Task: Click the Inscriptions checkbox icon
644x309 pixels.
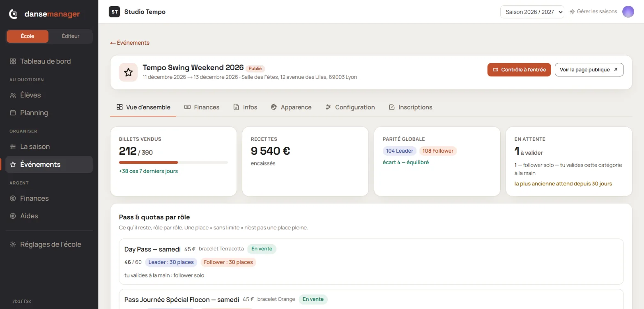Action: (x=392, y=107)
